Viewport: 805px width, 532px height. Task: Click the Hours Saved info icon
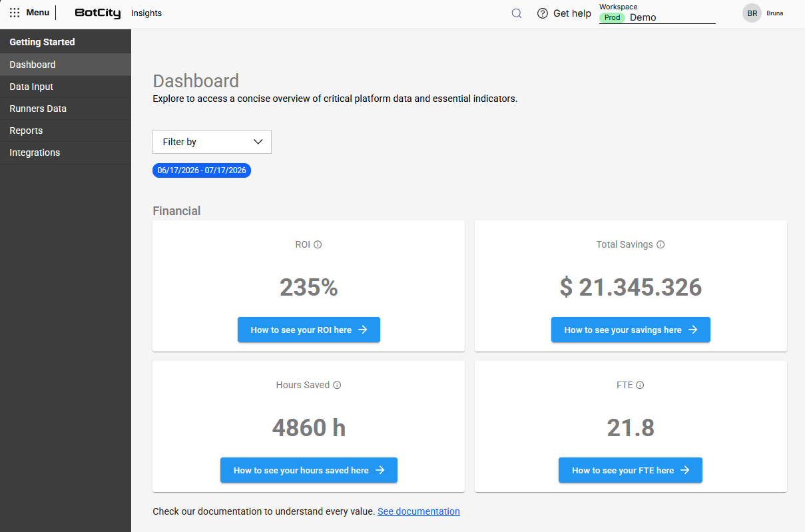337,385
